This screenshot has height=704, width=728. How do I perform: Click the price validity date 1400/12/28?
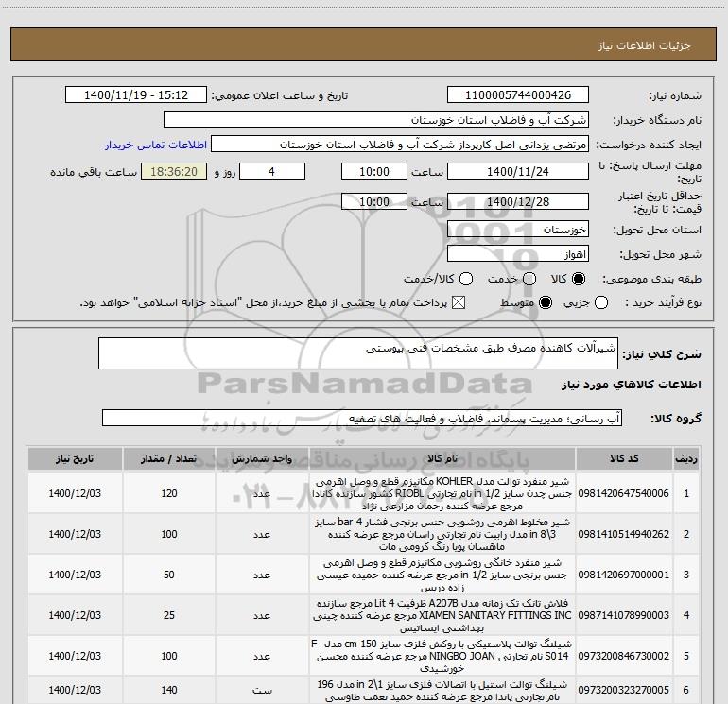pos(518,201)
